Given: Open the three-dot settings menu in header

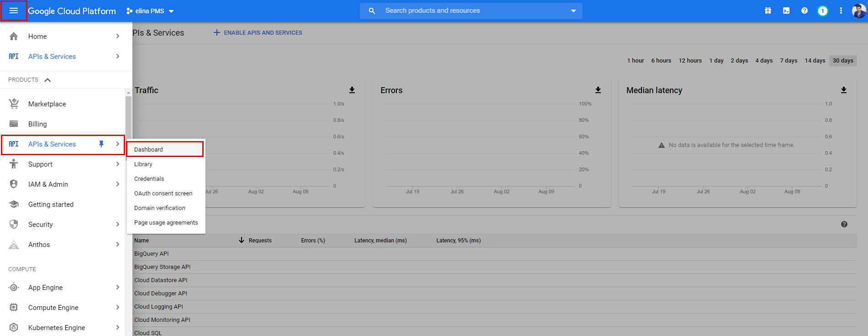Looking at the screenshot, I should tap(841, 10).
